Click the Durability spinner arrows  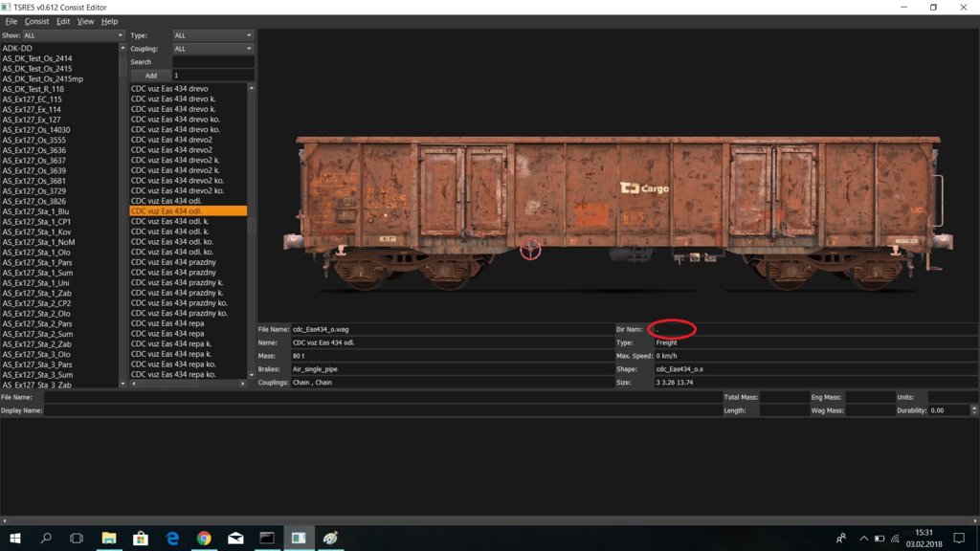pos(973,410)
